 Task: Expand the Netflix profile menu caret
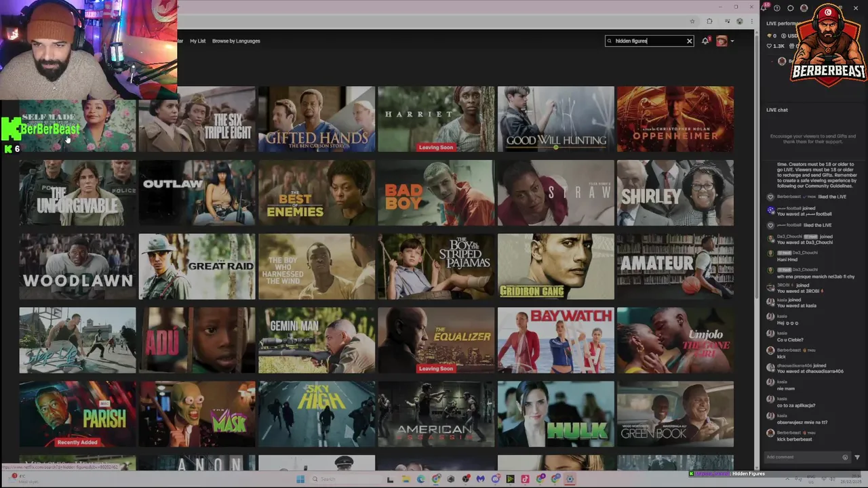(x=732, y=41)
